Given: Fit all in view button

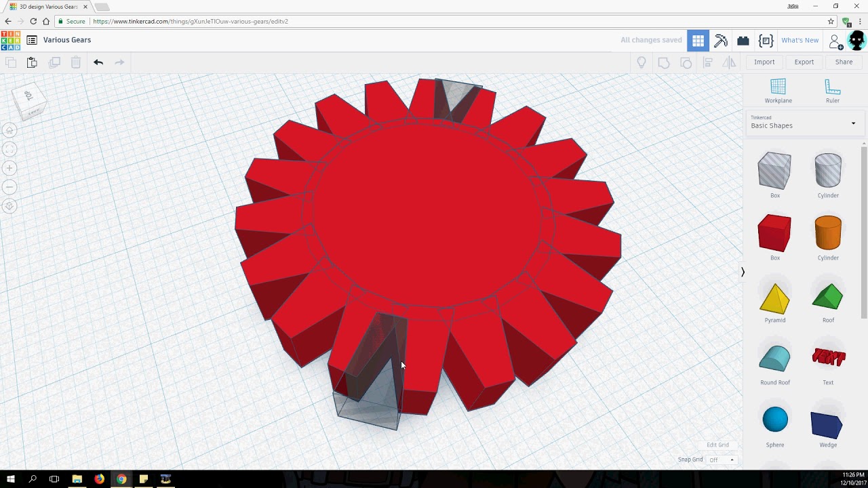Looking at the screenshot, I should (9, 149).
